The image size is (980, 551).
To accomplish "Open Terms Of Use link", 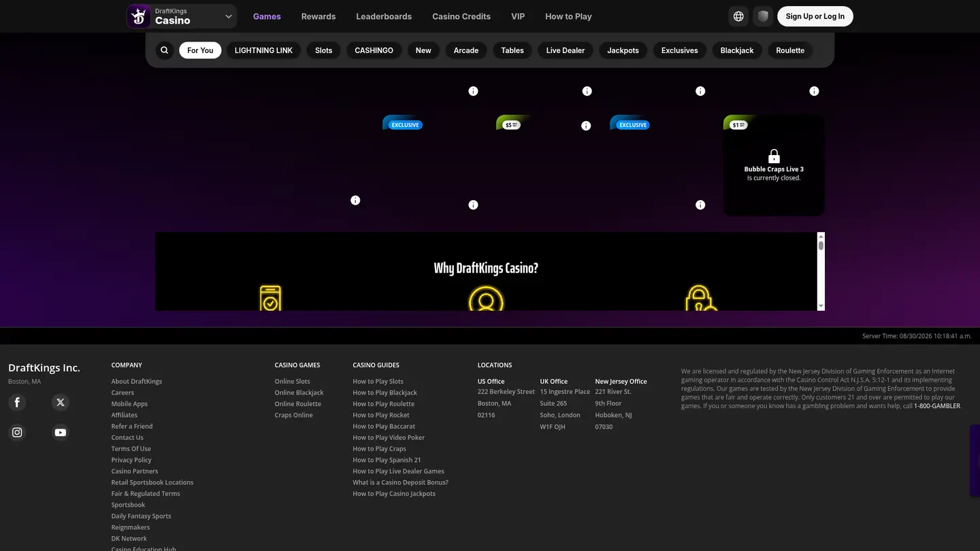I will click(131, 449).
